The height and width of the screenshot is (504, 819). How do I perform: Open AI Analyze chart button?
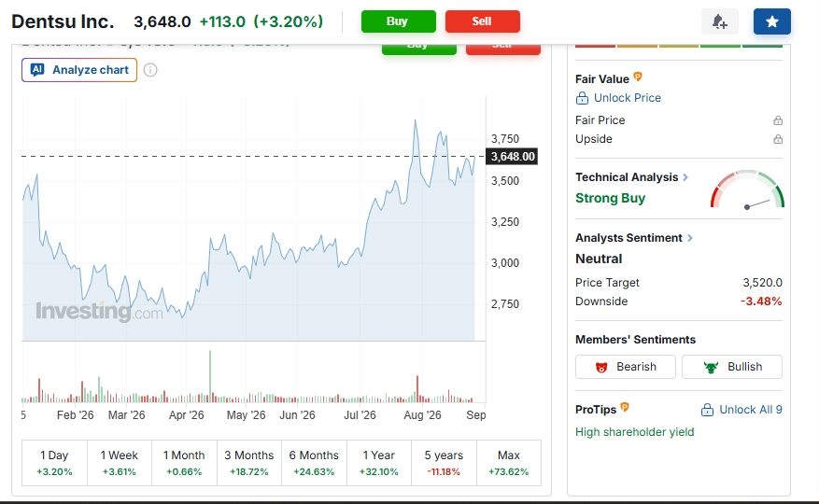pyautogui.click(x=79, y=70)
